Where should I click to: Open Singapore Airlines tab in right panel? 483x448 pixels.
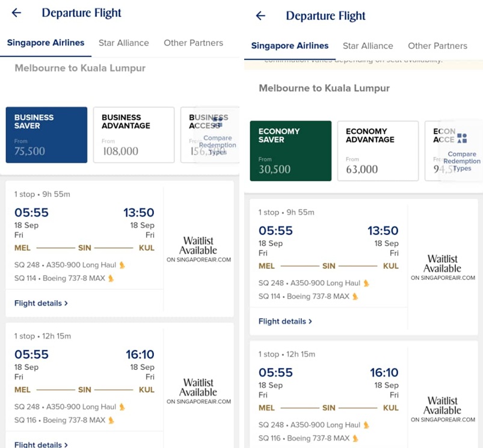pyautogui.click(x=290, y=46)
